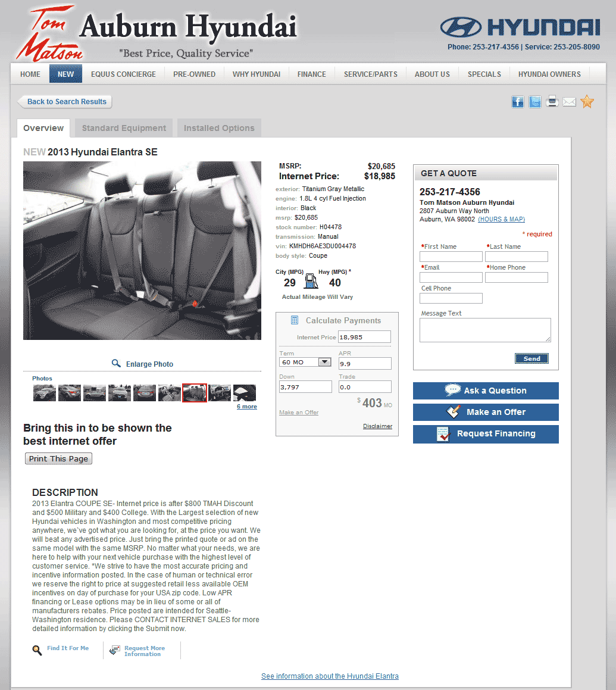Open the WHY HYUNDAI menu
616x690 pixels.
pos(257,74)
